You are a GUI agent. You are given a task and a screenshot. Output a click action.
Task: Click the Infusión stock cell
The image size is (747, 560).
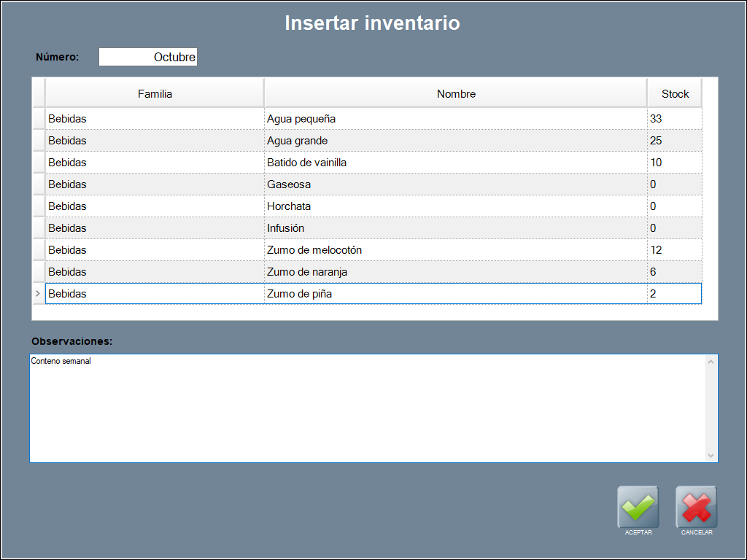(674, 228)
